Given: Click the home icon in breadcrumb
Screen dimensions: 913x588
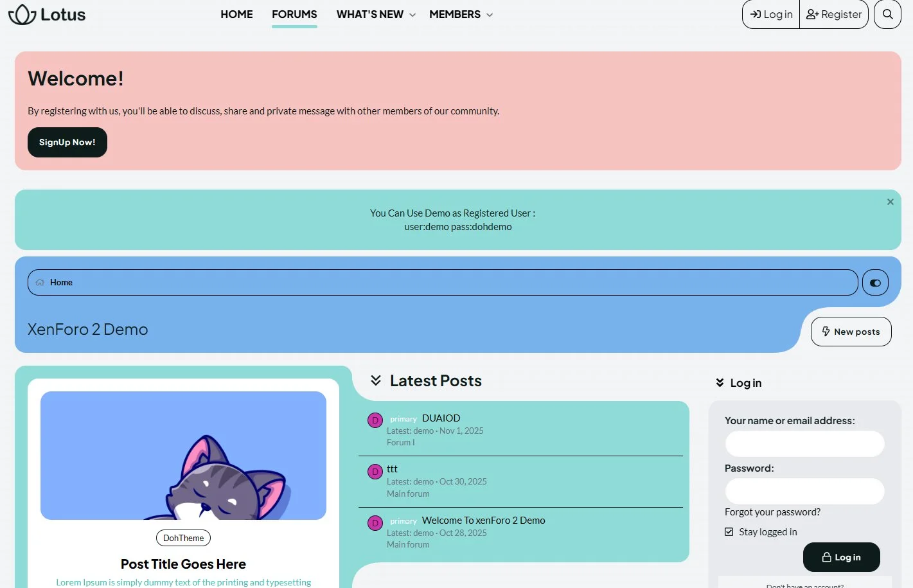Looking at the screenshot, I should 40,282.
